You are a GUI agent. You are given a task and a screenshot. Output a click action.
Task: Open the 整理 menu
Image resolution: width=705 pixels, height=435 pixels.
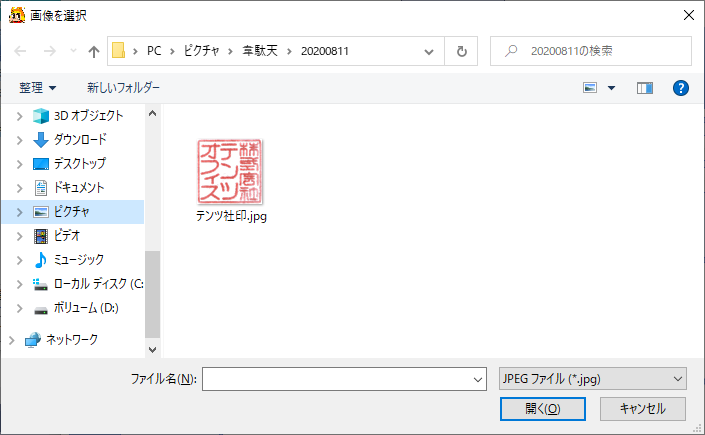pos(38,88)
